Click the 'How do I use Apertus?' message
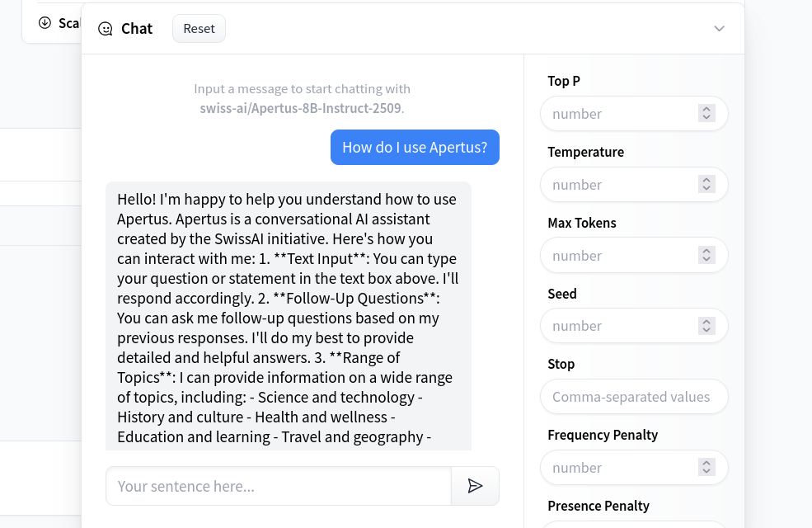Image resolution: width=812 pixels, height=528 pixels. [x=415, y=147]
